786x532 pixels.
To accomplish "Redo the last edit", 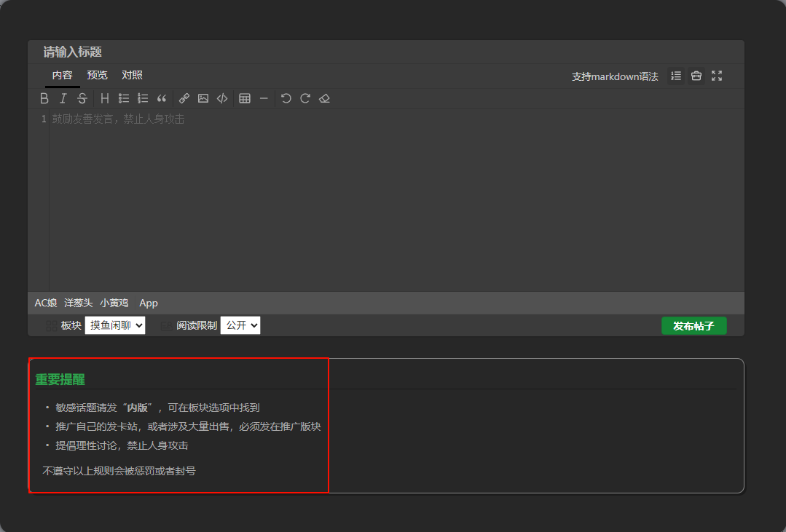I will click(305, 99).
